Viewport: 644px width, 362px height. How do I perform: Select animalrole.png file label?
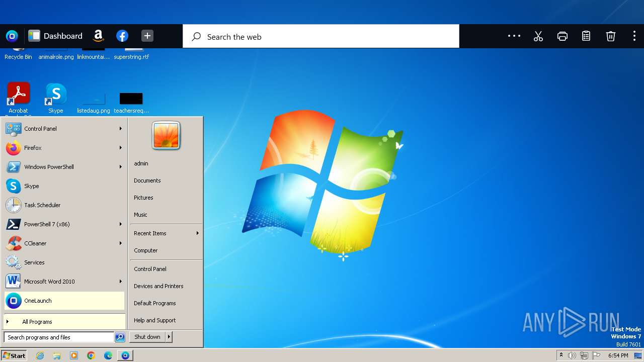coord(56,57)
